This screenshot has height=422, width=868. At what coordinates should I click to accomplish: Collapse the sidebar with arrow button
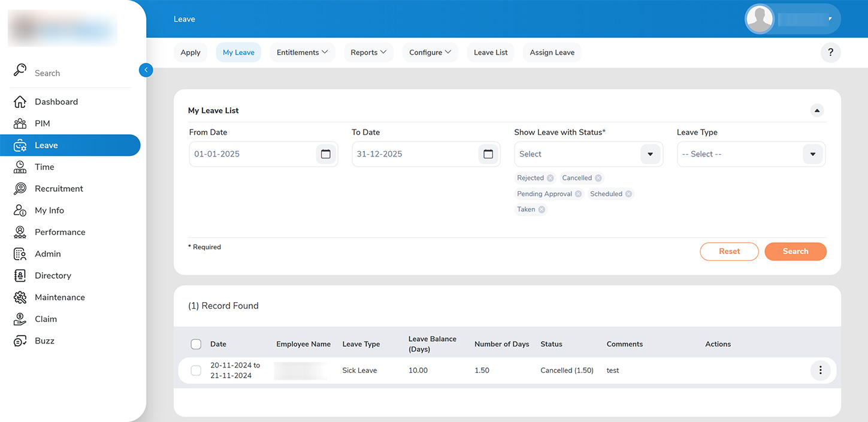(x=146, y=70)
